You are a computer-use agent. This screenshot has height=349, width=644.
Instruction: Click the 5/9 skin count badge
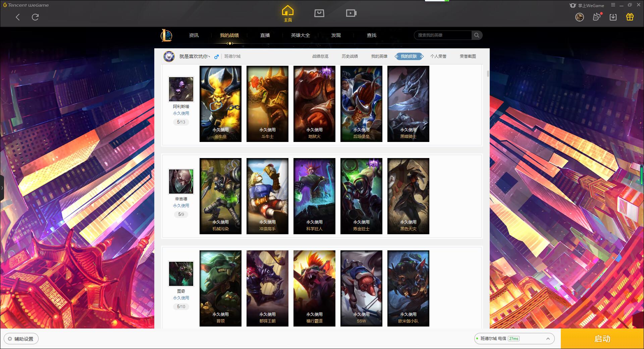[x=181, y=214]
